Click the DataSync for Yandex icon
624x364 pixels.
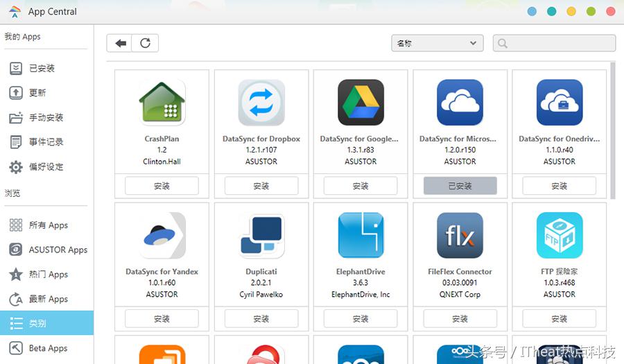point(162,236)
